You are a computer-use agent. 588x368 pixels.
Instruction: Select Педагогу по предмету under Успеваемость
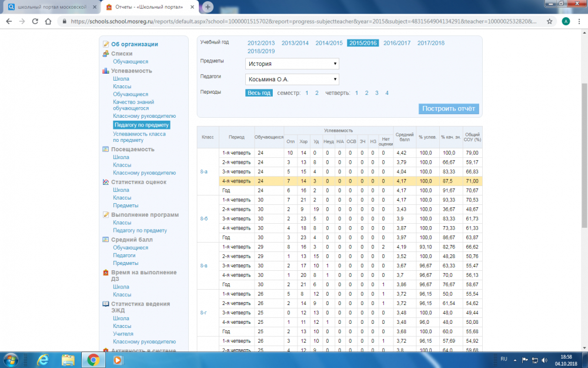coord(141,125)
